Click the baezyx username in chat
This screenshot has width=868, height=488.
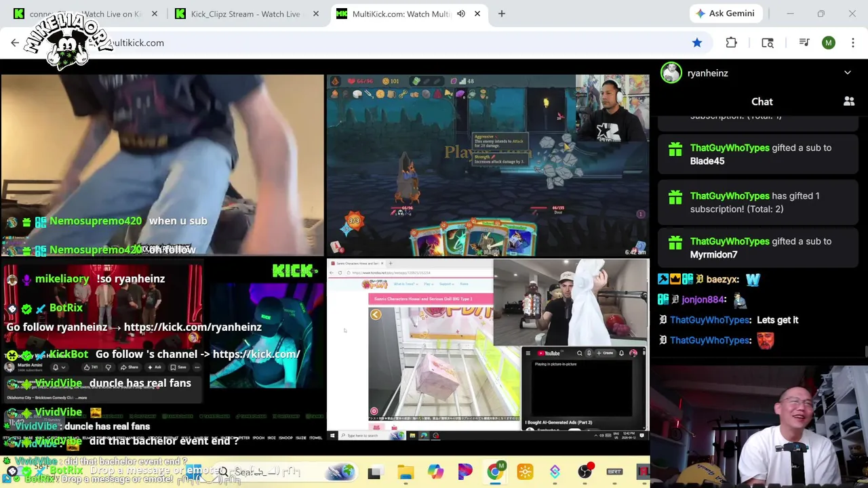722,279
